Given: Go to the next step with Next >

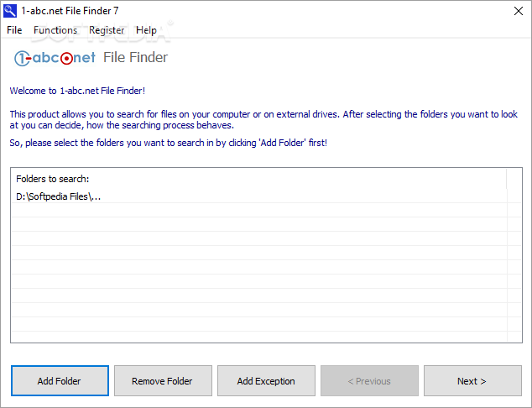Looking at the screenshot, I should 472,381.
